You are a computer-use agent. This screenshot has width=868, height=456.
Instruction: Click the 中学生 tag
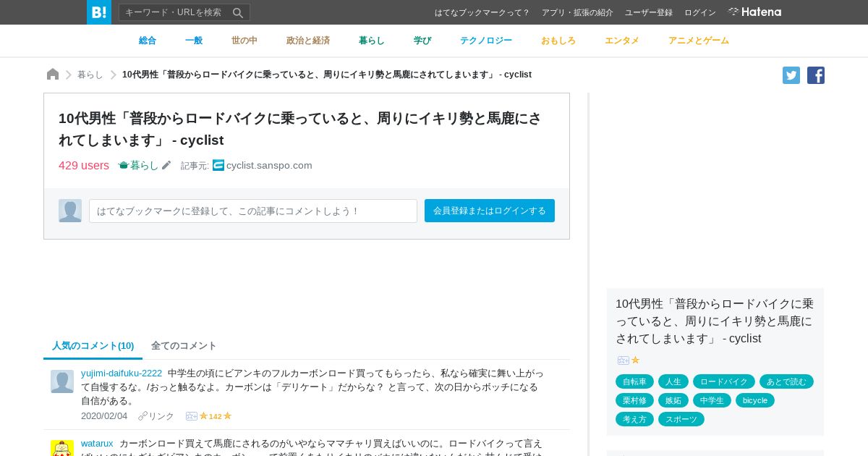coord(712,400)
